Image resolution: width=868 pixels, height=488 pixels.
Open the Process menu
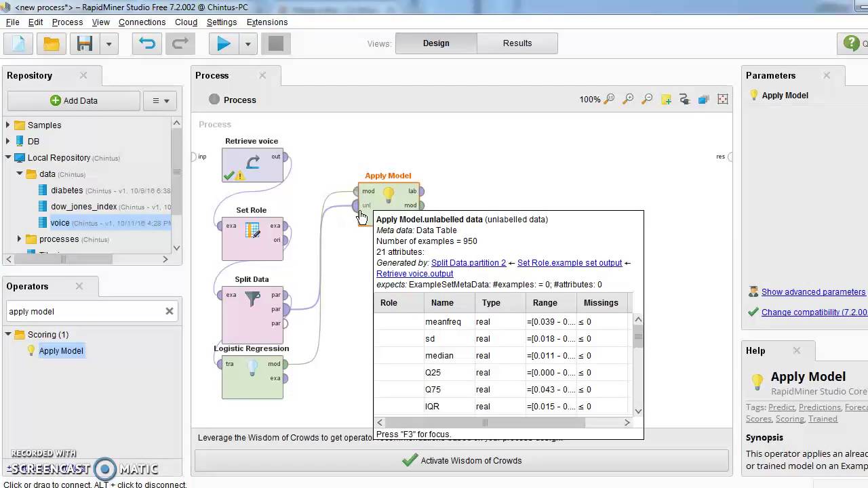tap(67, 22)
